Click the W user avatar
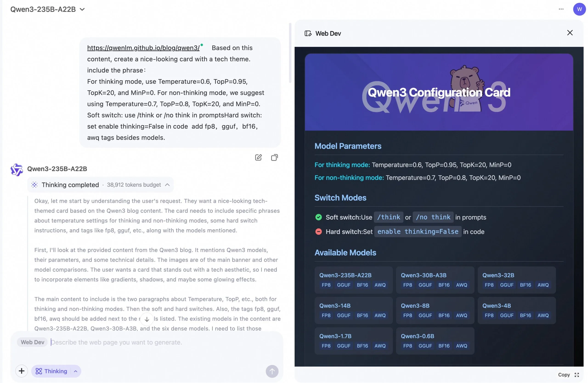 click(x=579, y=9)
